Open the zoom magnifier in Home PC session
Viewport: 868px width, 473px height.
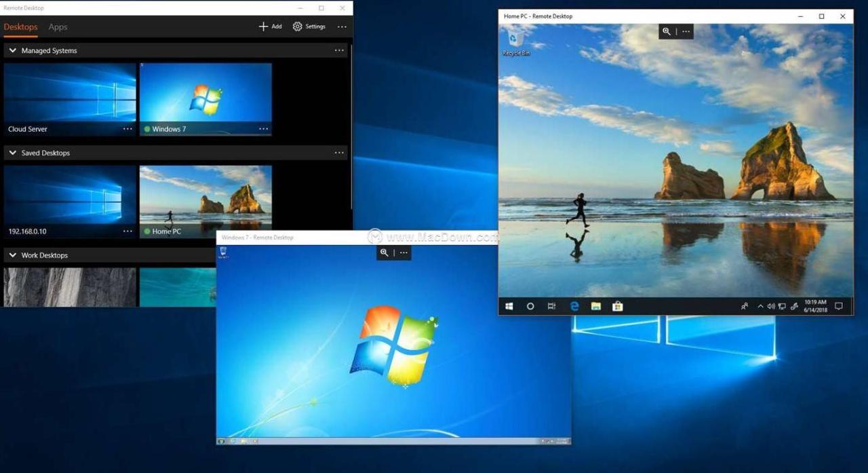[667, 31]
